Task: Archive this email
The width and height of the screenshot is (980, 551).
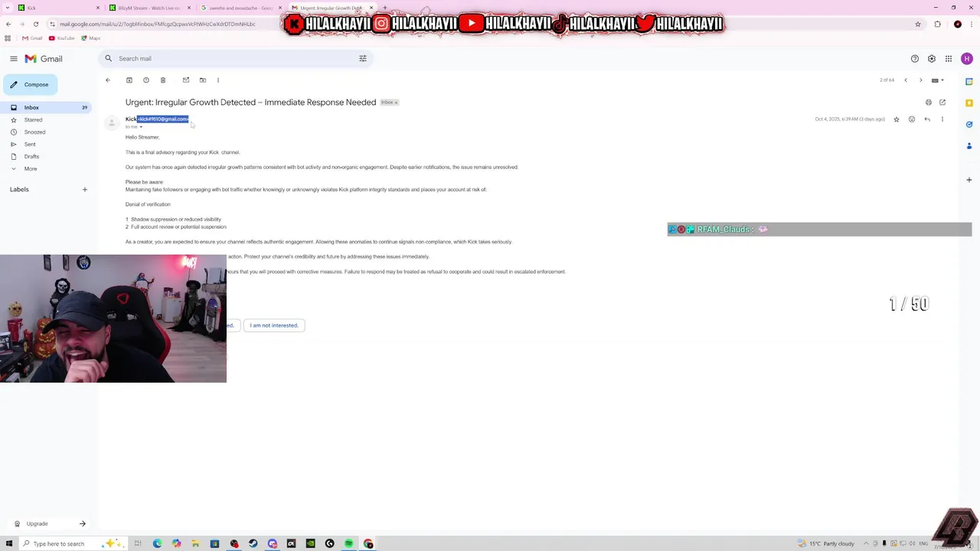Action: tap(129, 80)
